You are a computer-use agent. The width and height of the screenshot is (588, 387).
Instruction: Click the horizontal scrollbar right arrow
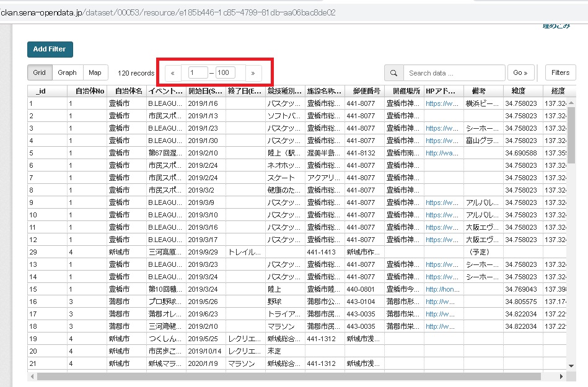pyautogui.click(x=562, y=376)
